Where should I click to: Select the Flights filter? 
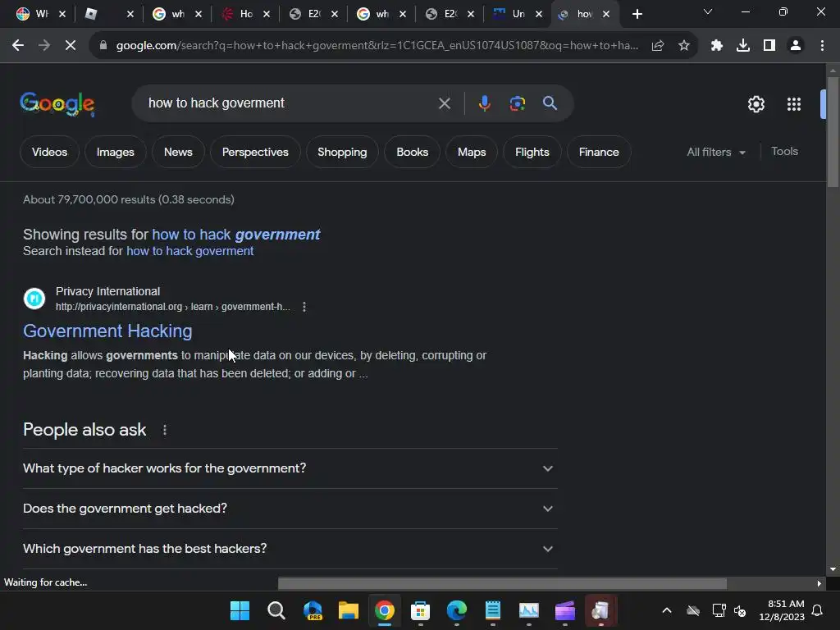[x=532, y=152]
